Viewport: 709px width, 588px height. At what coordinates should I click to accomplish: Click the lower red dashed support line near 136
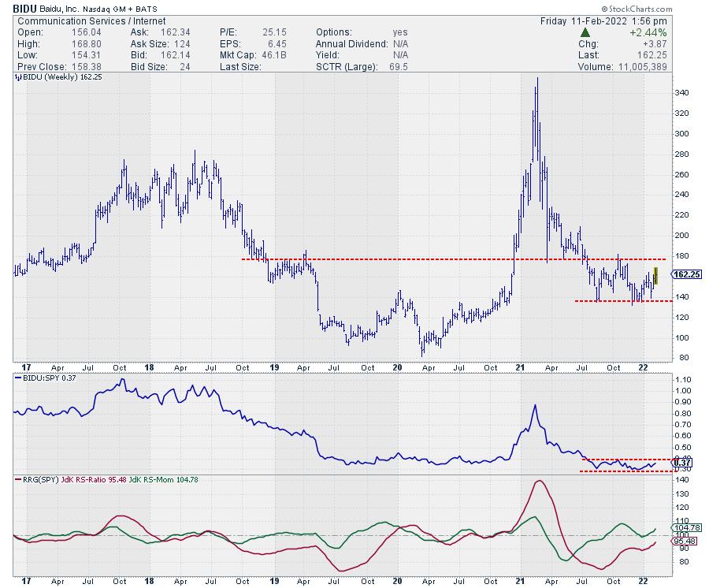point(614,300)
